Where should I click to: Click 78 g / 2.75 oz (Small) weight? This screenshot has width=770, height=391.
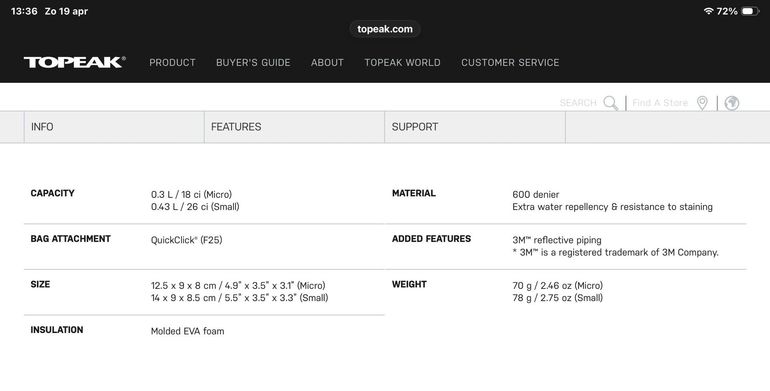pos(557,298)
